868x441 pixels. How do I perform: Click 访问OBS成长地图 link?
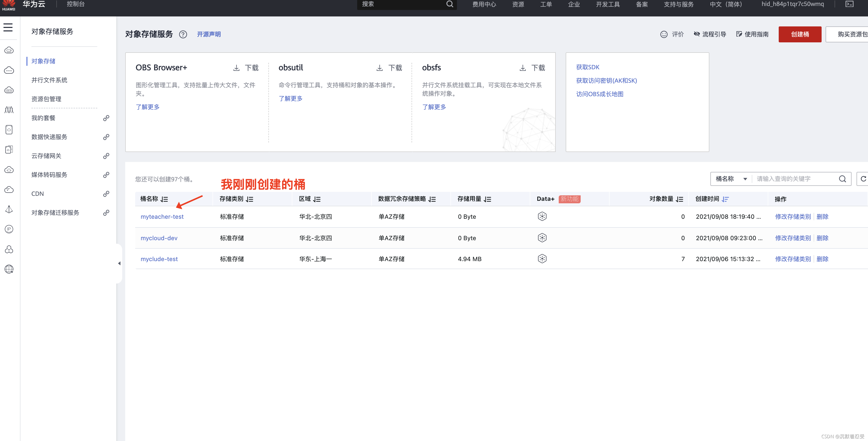(x=600, y=94)
